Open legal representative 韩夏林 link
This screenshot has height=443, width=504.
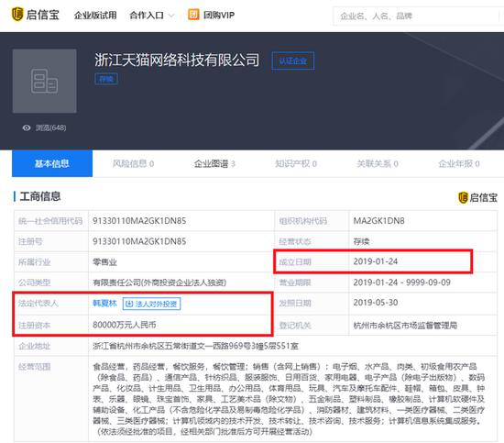[104, 304]
